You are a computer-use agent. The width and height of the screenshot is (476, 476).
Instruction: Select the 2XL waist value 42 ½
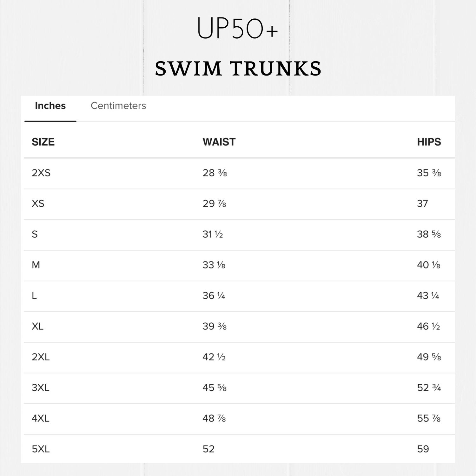(214, 357)
